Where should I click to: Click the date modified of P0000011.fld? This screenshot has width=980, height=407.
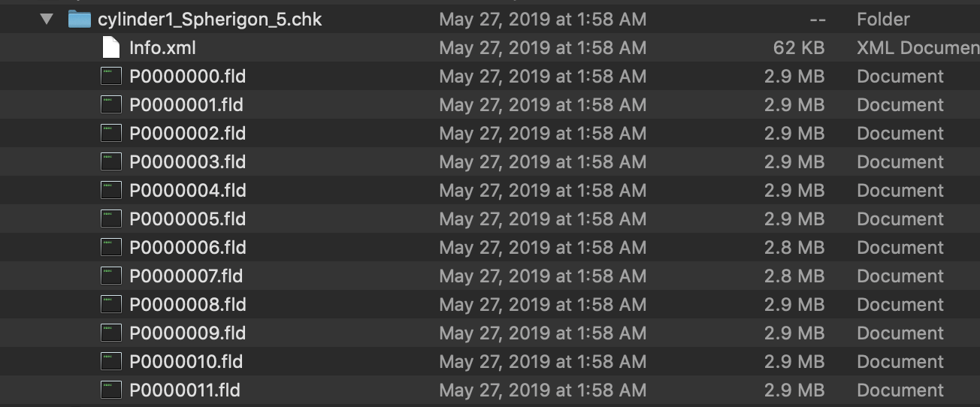click(x=543, y=390)
